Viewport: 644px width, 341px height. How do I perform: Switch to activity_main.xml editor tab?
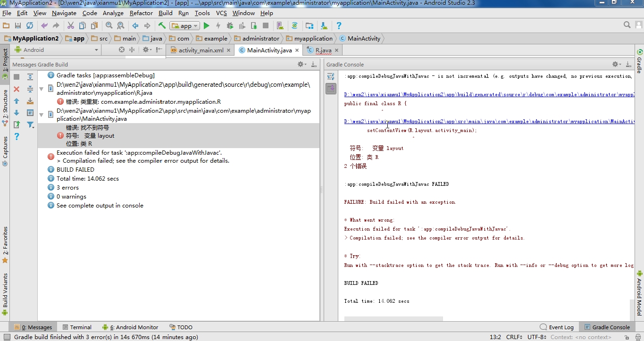pos(201,50)
